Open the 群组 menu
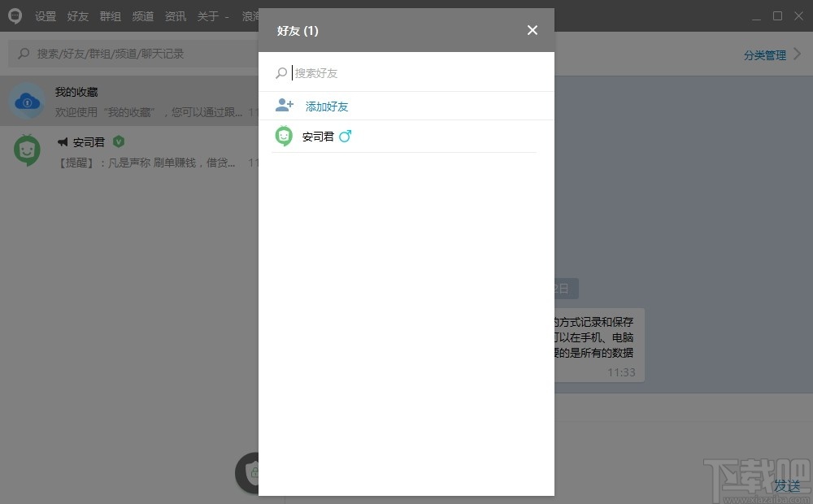813x504 pixels. click(110, 15)
